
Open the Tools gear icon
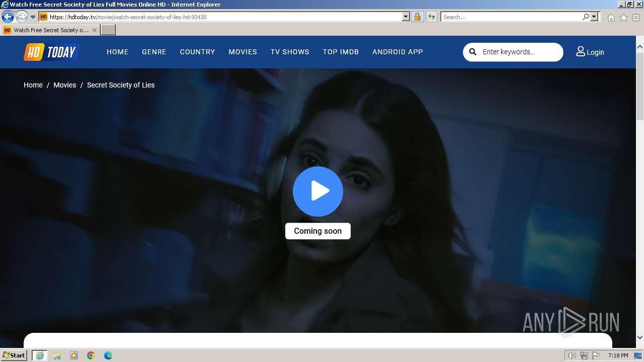(x=636, y=18)
